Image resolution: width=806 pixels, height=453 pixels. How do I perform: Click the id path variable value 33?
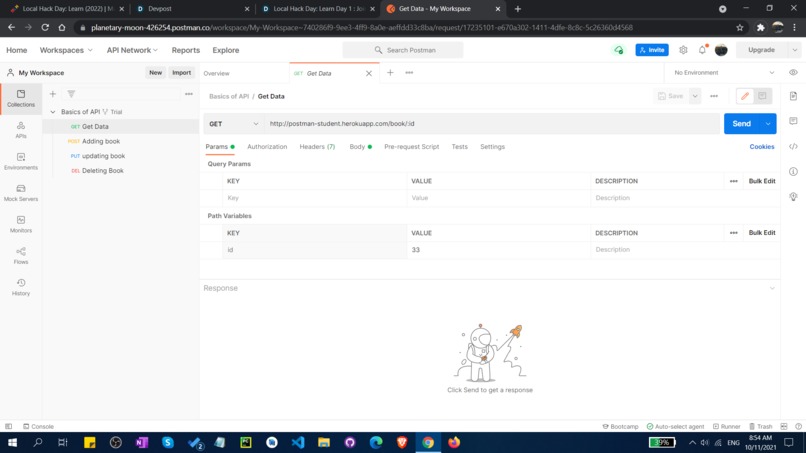[498, 249]
